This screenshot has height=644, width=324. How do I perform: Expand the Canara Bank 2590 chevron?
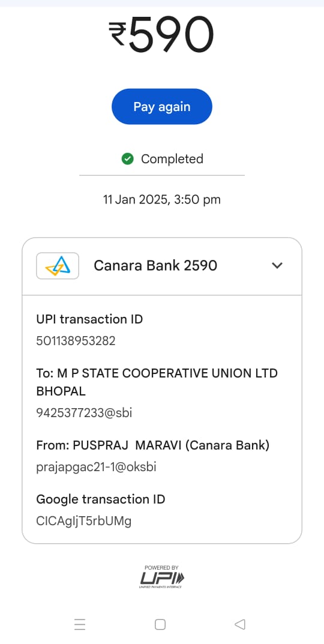tap(277, 266)
